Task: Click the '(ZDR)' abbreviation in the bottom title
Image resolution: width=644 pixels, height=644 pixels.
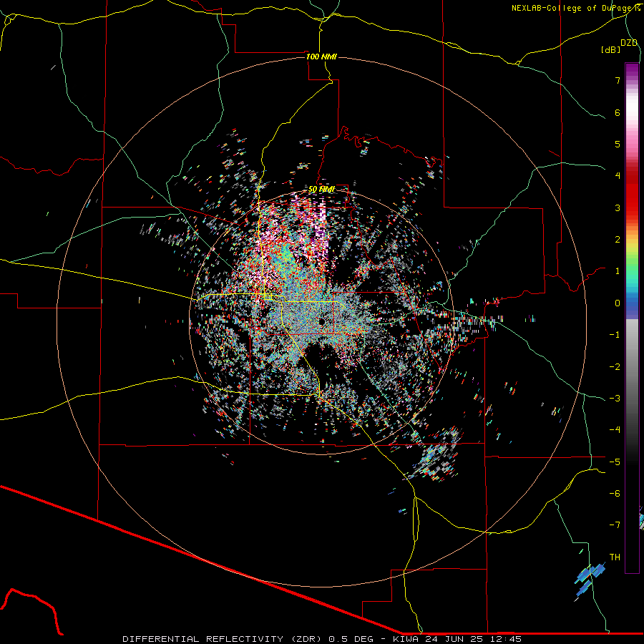Action: [306, 639]
